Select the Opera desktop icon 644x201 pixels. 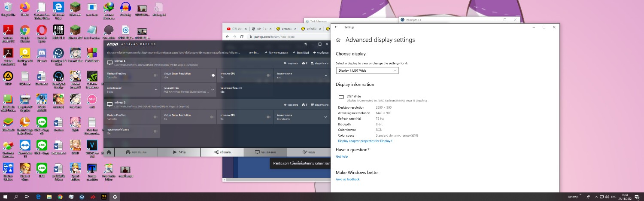[x=42, y=33]
